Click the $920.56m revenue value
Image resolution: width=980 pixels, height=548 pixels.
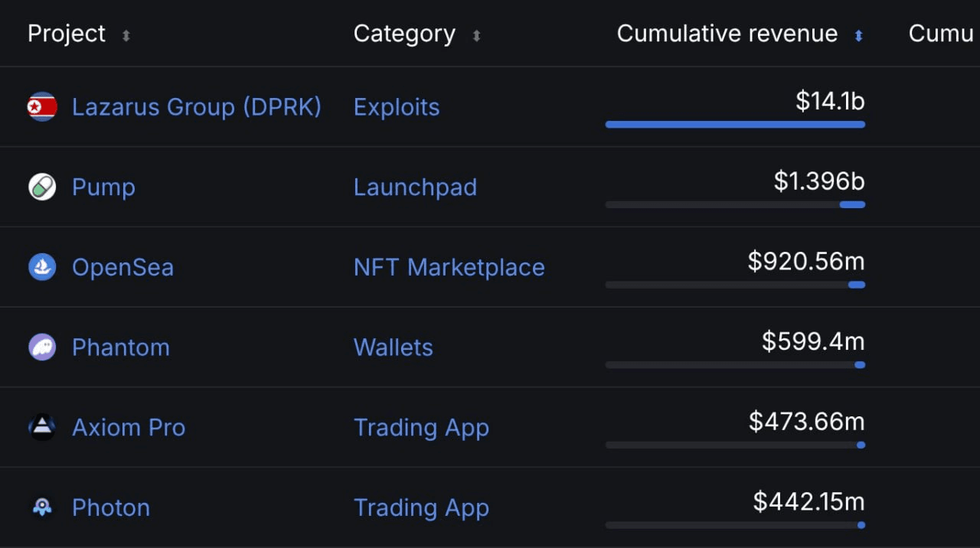(806, 262)
